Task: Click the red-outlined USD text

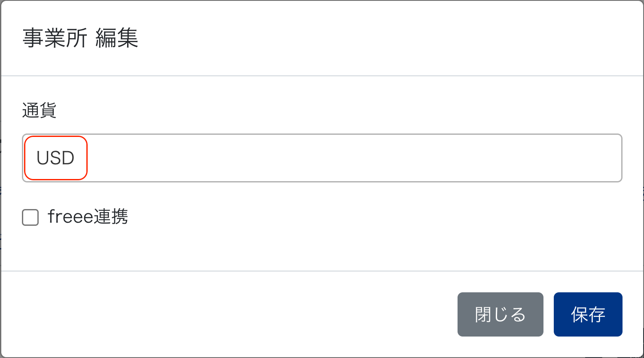Action: pos(55,158)
